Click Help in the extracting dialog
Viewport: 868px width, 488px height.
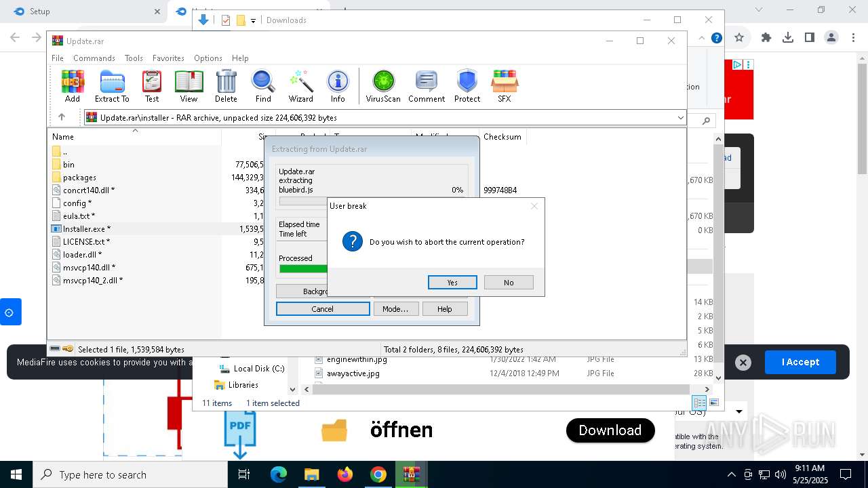pos(445,309)
